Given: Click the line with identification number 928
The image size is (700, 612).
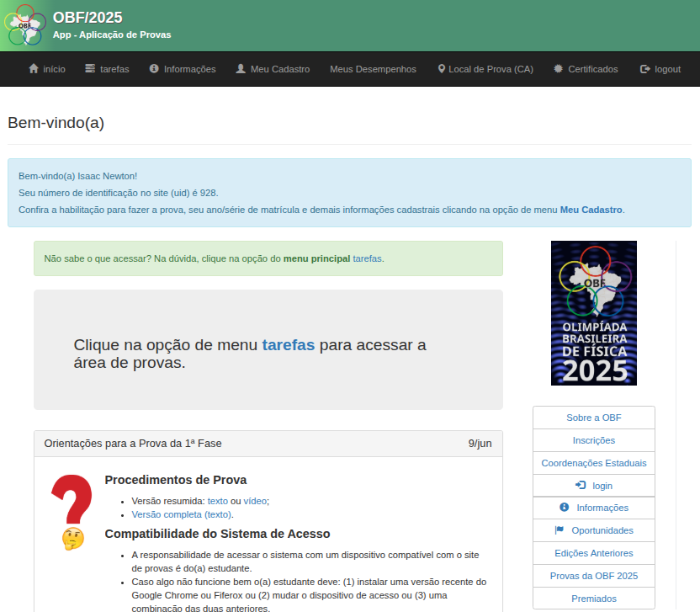Looking at the screenshot, I should [x=119, y=193].
